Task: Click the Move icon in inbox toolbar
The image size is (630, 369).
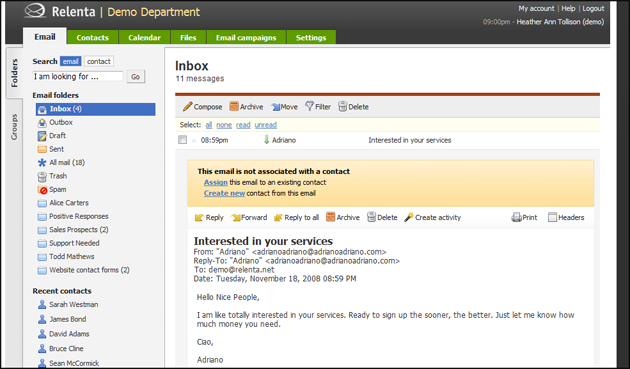Action: pos(276,107)
